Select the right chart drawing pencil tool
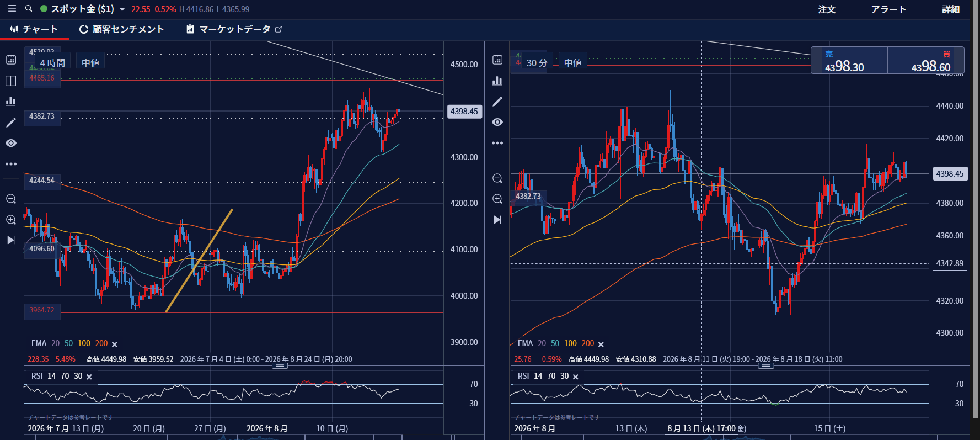 tap(497, 102)
